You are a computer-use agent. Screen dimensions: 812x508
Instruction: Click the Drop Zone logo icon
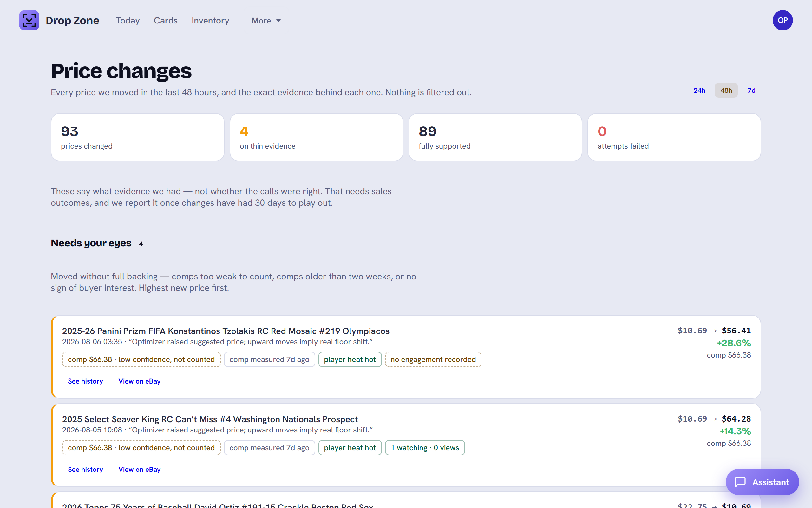click(29, 20)
